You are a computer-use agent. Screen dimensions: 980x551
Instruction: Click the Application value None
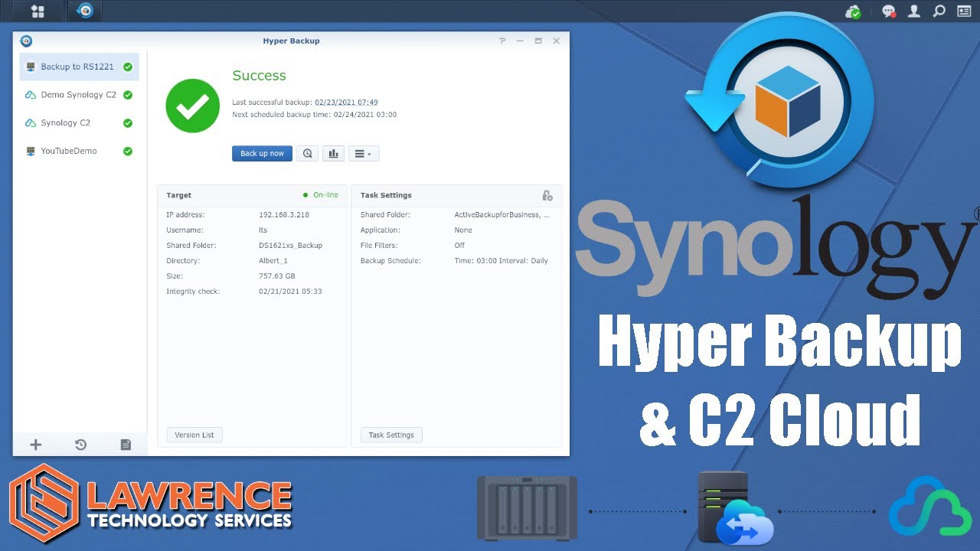click(463, 230)
